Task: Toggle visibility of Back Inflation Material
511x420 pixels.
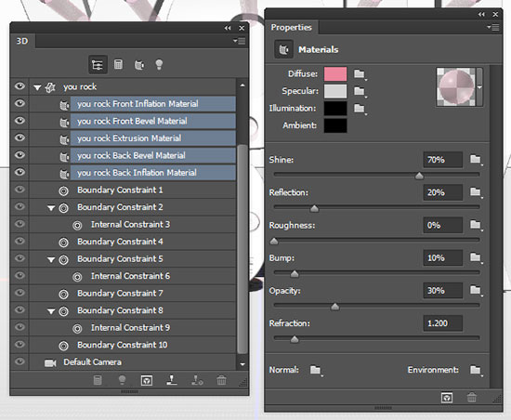Action: tap(20, 172)
